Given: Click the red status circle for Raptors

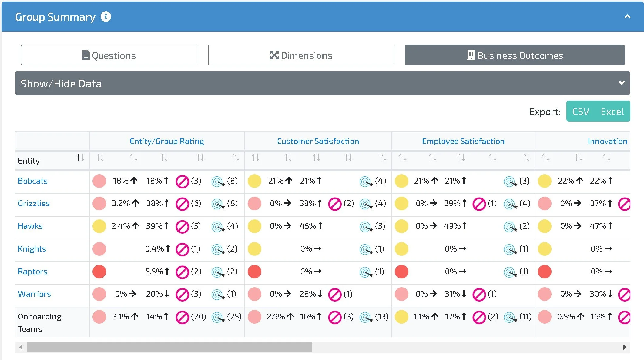Looking at the screenshot, I should (x=99, y=272).
